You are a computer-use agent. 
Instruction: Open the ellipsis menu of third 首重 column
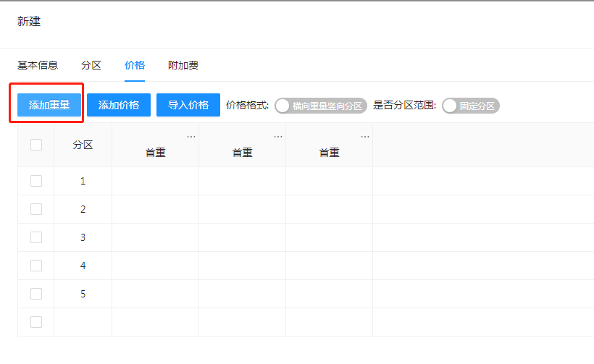coord(365,137)
